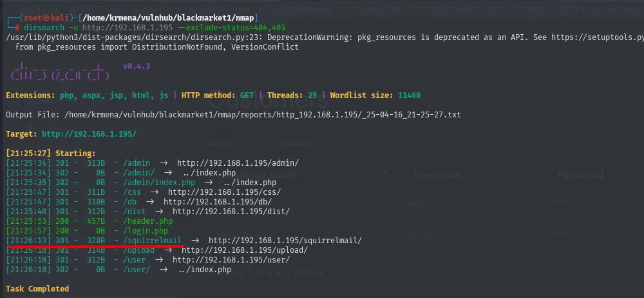
Task: Click the Extensions list 'php, aspx, jsp, html, js'
Action: tap(114, 95)
